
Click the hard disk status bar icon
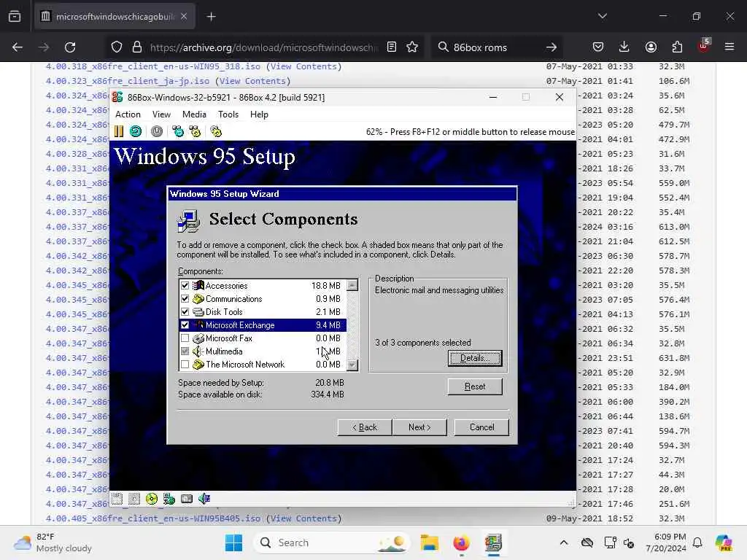187,499
